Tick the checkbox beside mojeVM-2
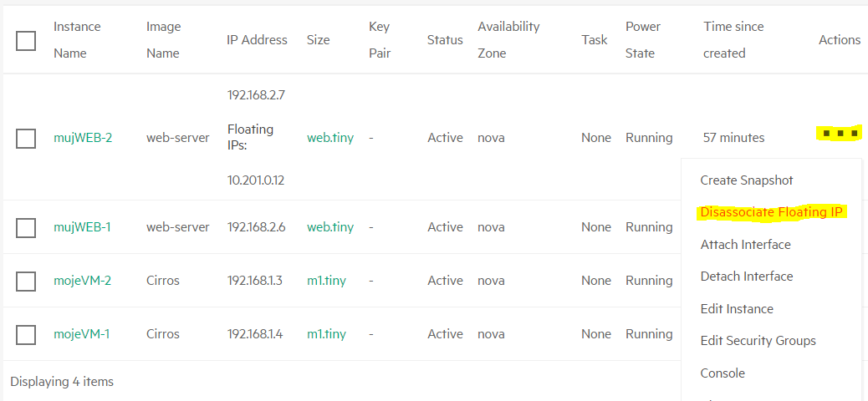The width and height of the screenshot is (868, 401). pos(26,281)
